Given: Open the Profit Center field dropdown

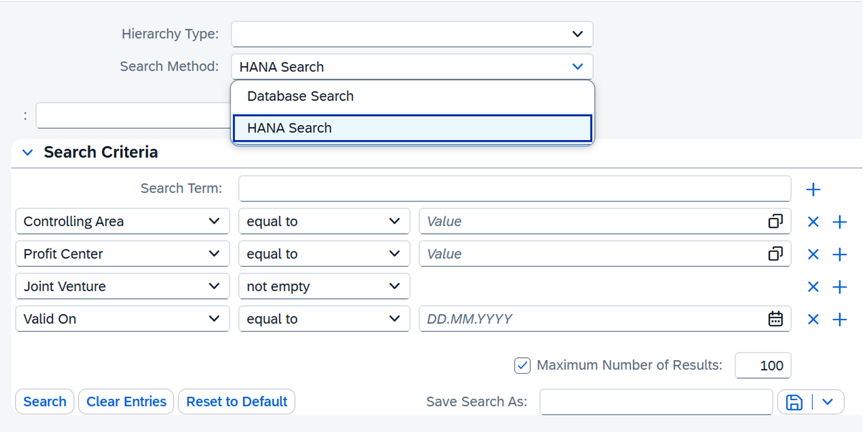Looking at the screenshot, I should 214,254.
